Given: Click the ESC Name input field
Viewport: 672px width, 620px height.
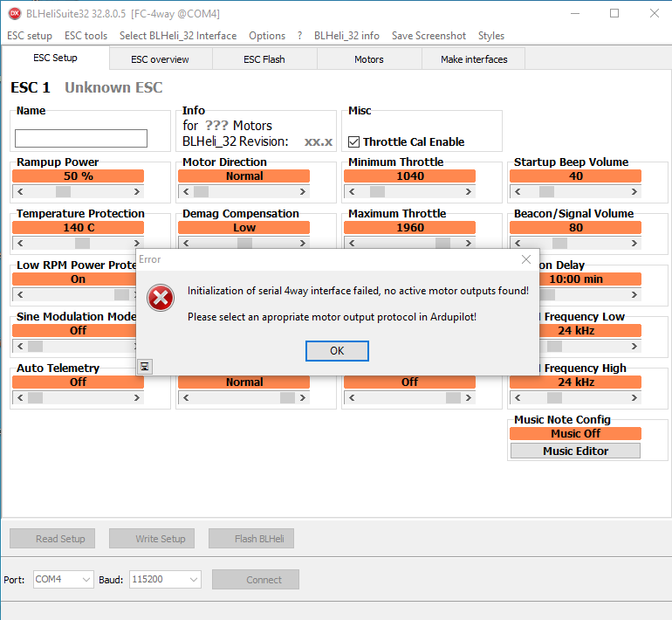Looking at the screenshot, I should pos(81,139).
